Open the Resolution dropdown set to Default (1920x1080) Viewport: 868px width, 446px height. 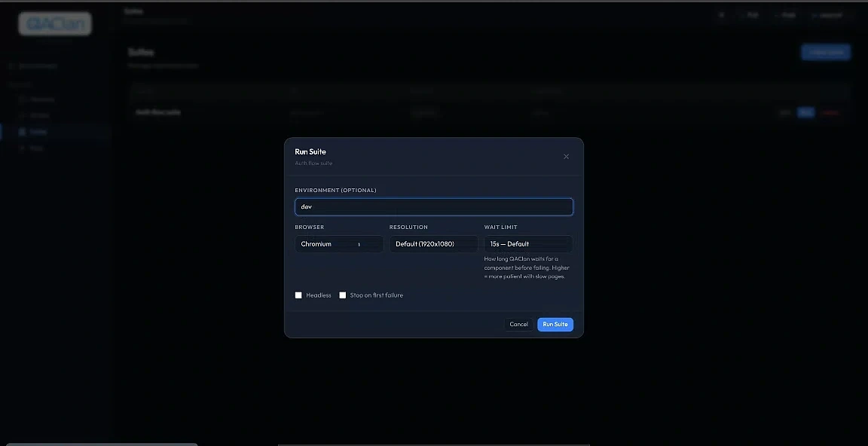(x=434, y=244)
